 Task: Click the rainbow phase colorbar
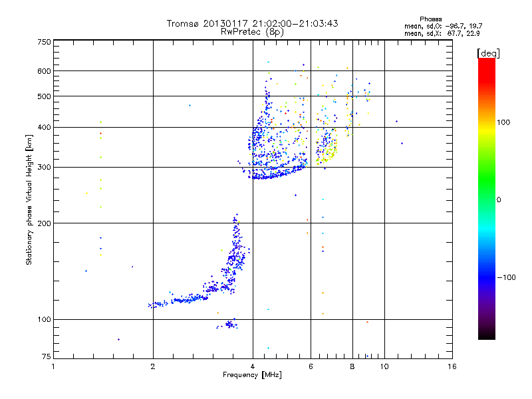pyautogui.click(x=487, y=198)
